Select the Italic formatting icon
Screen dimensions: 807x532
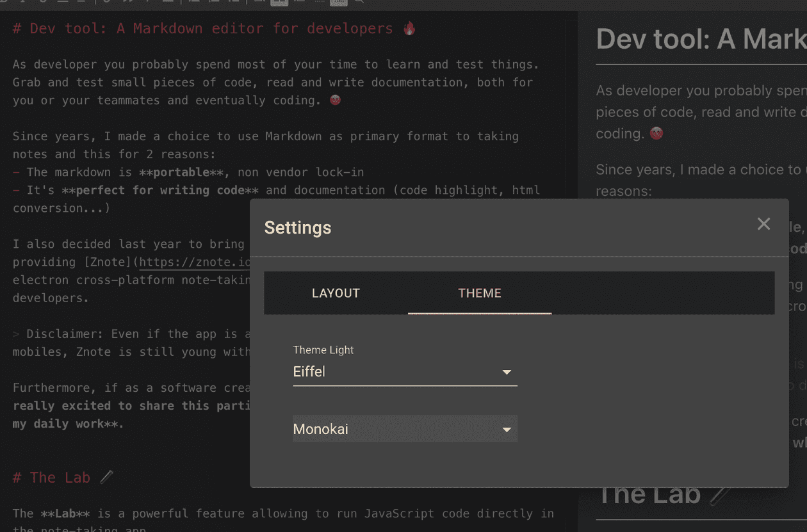[24, 3]
